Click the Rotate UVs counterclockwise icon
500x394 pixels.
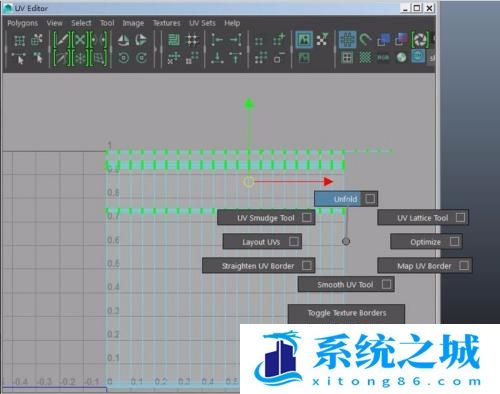pos(124,58)
